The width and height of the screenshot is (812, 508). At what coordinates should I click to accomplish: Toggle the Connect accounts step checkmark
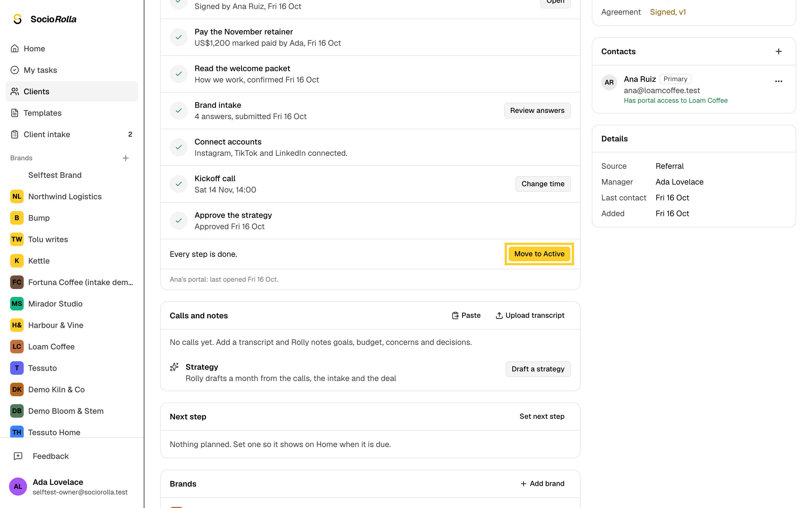point(178,147)
